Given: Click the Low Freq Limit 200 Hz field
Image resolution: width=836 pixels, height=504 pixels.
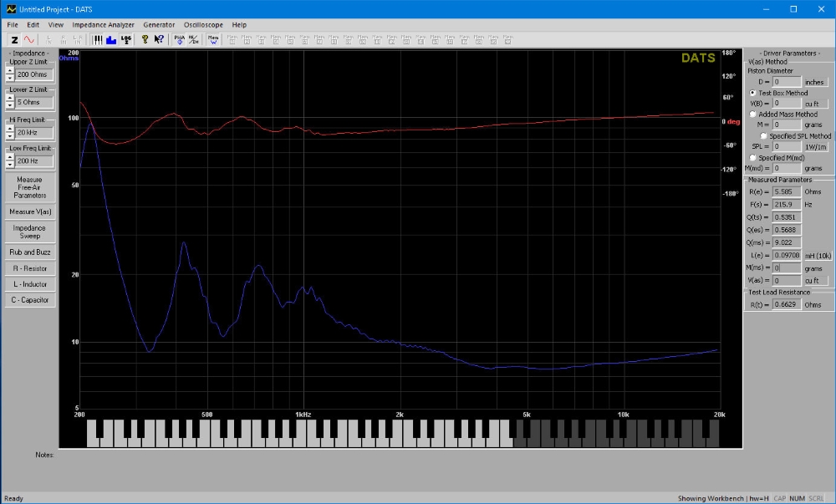Looking at the screenshot, I should [x=34, y=161].
